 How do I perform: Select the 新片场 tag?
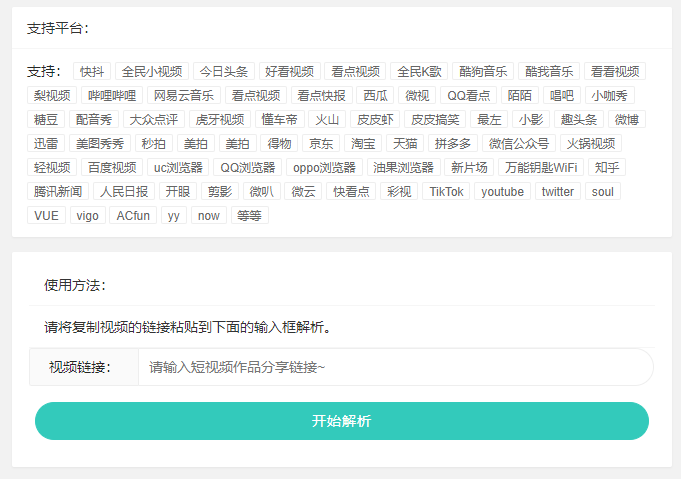point(469,168)
